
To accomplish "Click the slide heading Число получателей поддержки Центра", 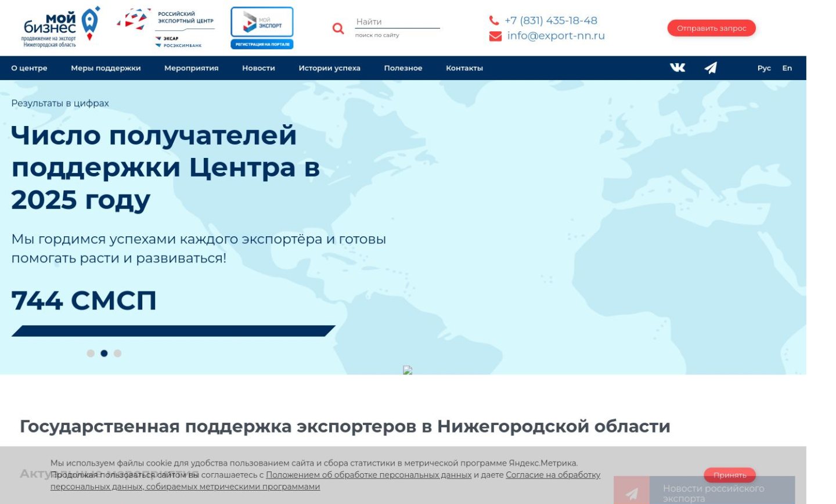I will pyautogui.click(x=165, y=167).
